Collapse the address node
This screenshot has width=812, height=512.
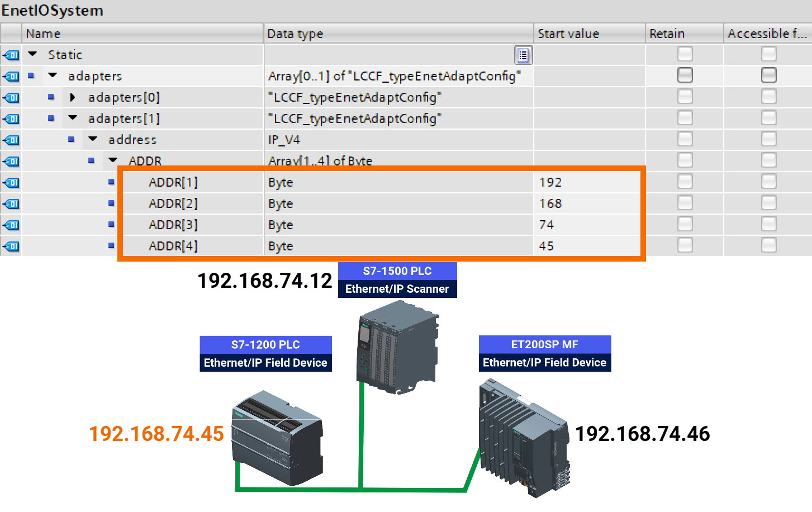(x=93, y=139)
